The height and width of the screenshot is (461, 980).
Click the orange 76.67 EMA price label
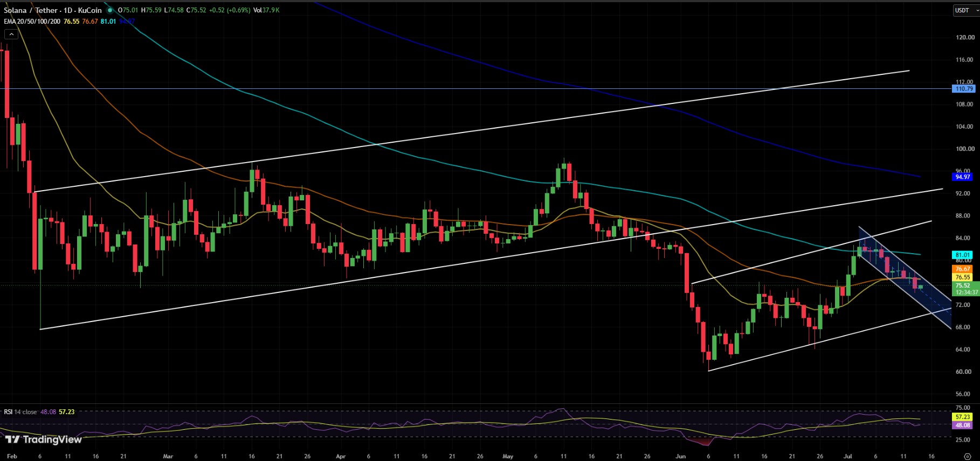(x=963, y=269)
